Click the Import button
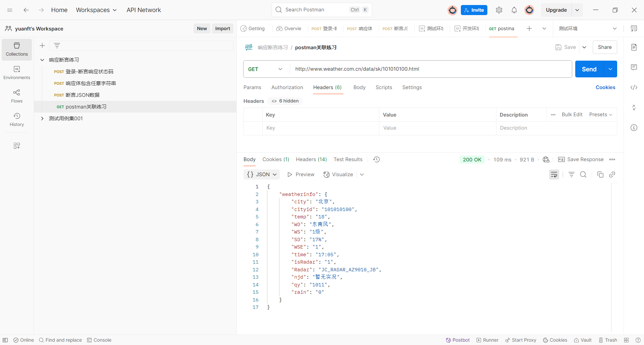The width and height of the screenshot is (644, 345). 223,28
